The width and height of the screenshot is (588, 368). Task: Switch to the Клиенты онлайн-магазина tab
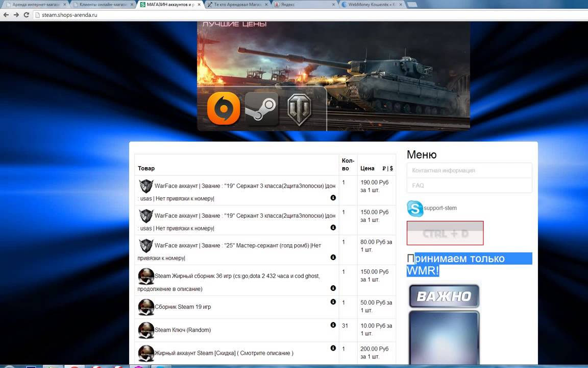coord(103,5)
